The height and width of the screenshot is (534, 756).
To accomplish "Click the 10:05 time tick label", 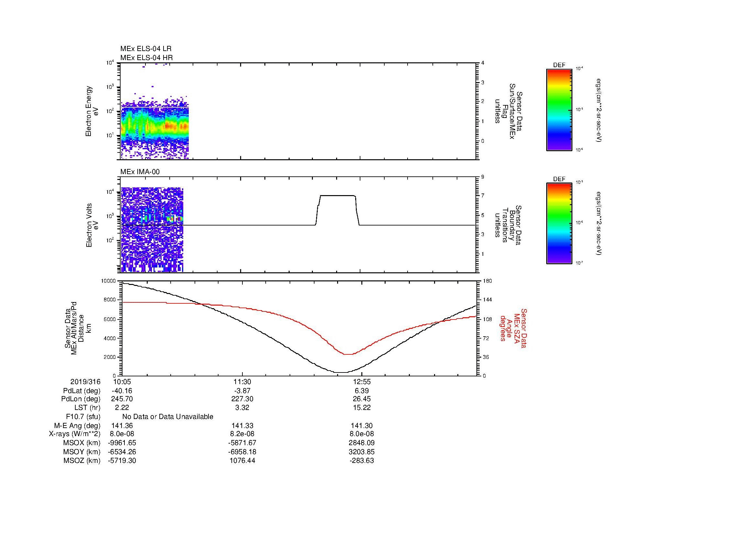I will tap(122, 382).
